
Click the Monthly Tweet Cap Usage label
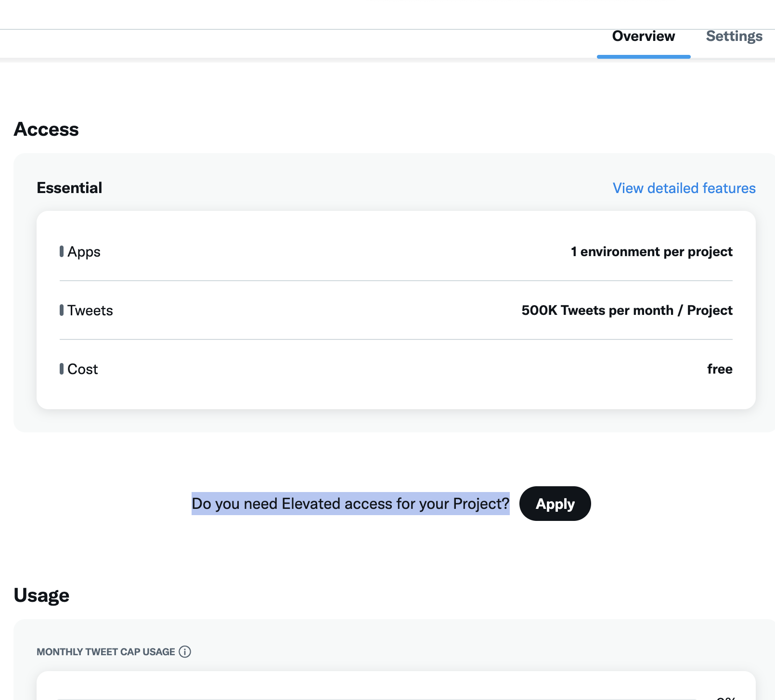(x=106, y=652)
